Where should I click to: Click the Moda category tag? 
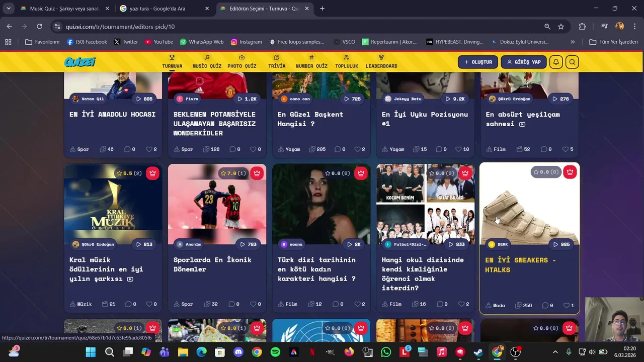point(495,305)
